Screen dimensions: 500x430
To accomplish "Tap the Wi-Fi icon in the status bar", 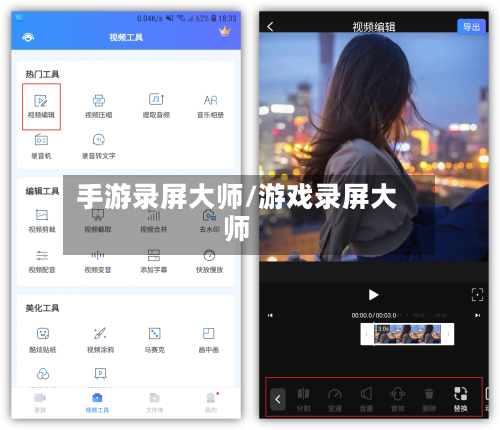I will point(181,18).
